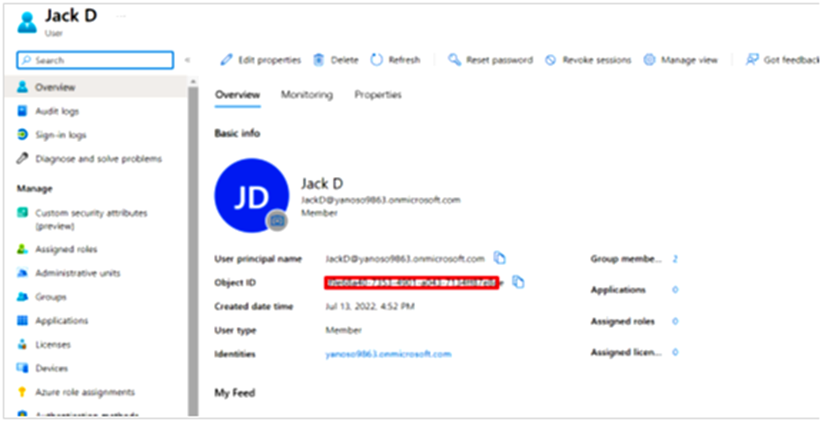This screenshot has height=422, width=825.
Task: Copy the Object ID value
Action: tap(518, 282)
